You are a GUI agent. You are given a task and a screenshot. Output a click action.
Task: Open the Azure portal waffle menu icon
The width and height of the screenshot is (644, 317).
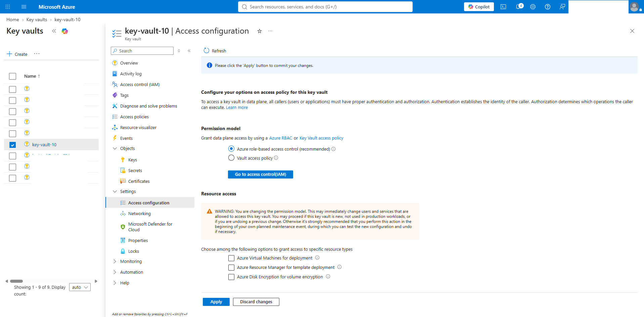click(8, 7)
